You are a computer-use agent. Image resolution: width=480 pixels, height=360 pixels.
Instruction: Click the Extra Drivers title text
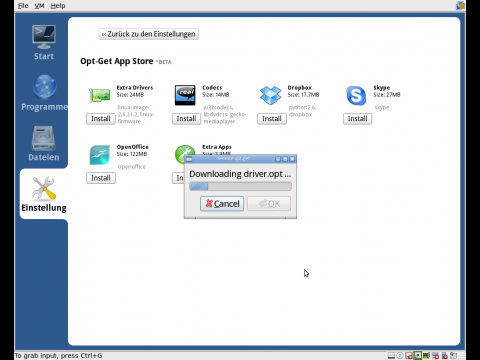(135, 88)
